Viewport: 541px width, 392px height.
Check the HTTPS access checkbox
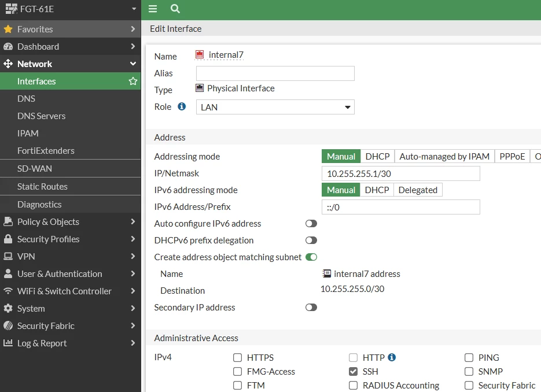point(237,357)
